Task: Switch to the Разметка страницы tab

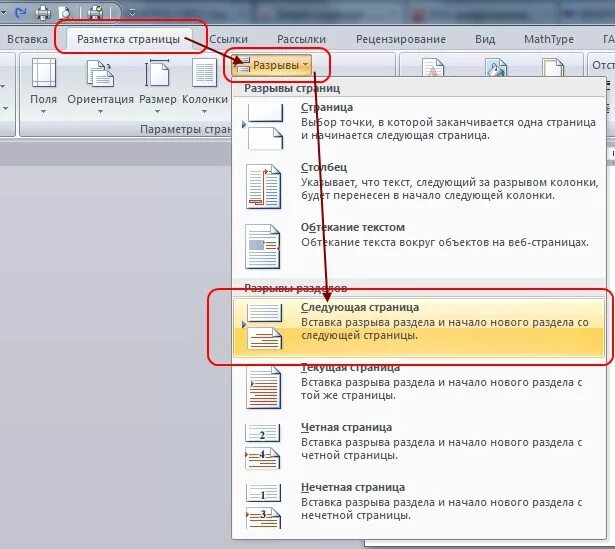Action: [x=129, y=39]
